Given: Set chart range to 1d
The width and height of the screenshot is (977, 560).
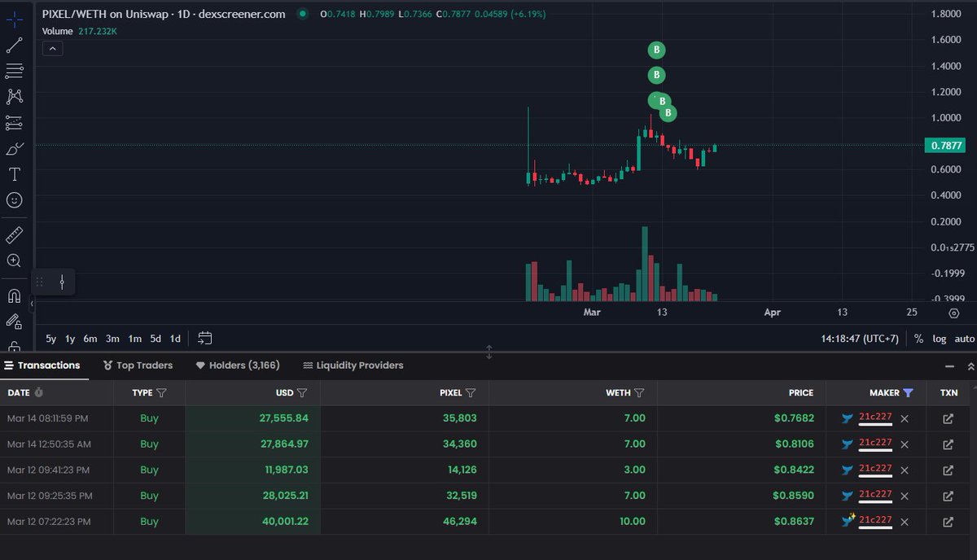Looking at the screenshot, I should click(x=175, y=338).
